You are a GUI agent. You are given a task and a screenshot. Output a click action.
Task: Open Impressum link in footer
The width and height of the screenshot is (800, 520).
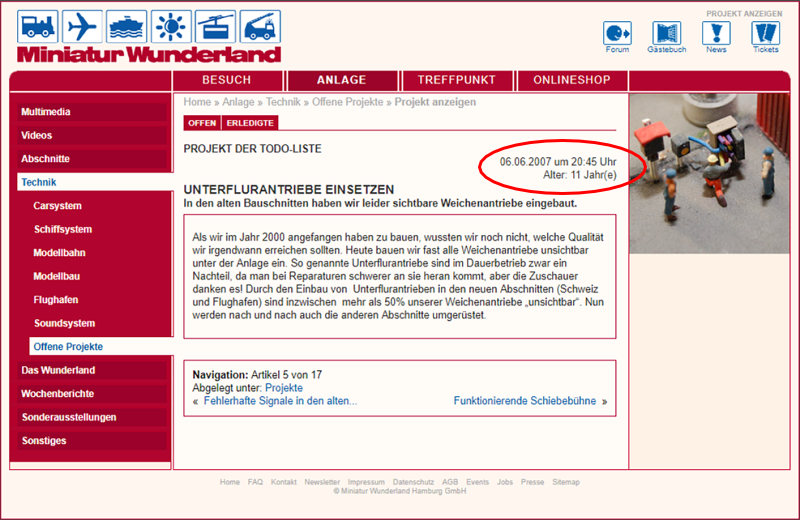point(366,482)
